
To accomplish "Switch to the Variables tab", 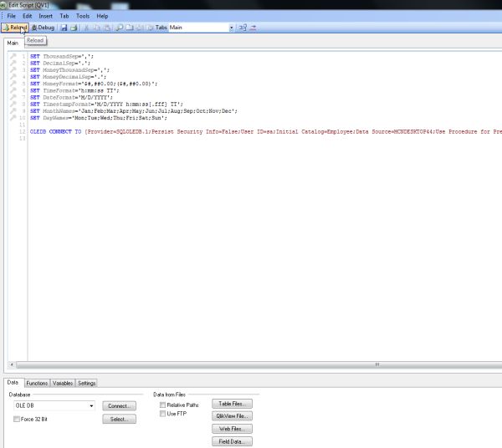I will (63, 383).
